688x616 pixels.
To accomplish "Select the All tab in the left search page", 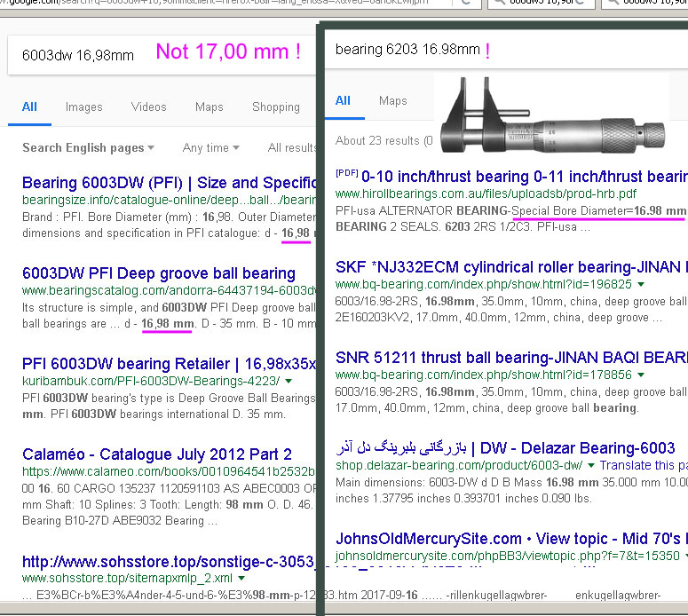I will pos(29,107).
